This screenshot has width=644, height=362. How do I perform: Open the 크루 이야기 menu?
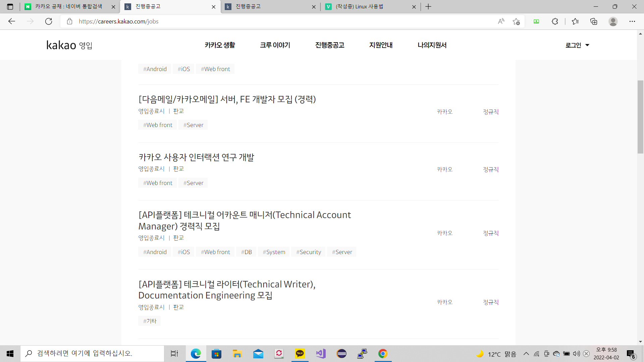(x=275, y=45)
